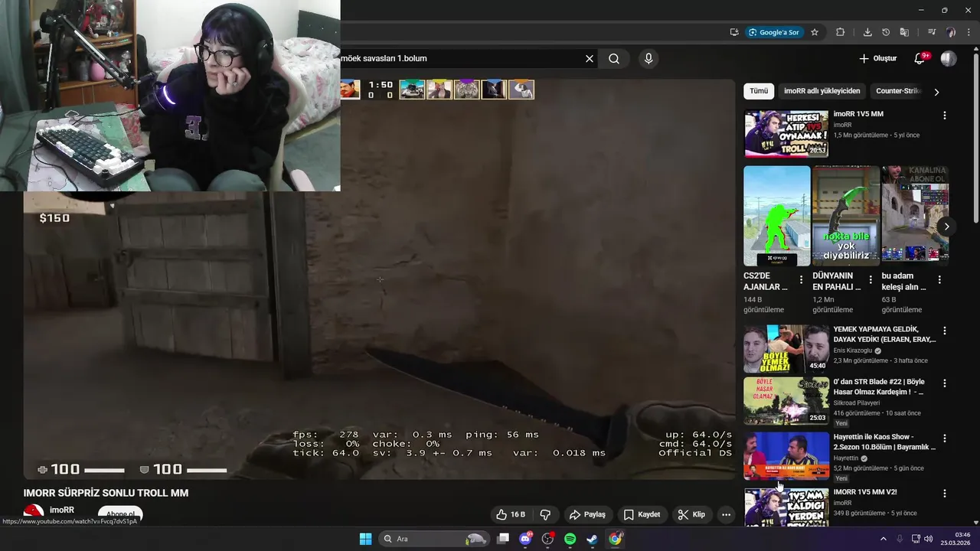Open more actions ellipsis under the video

(726, 514)
